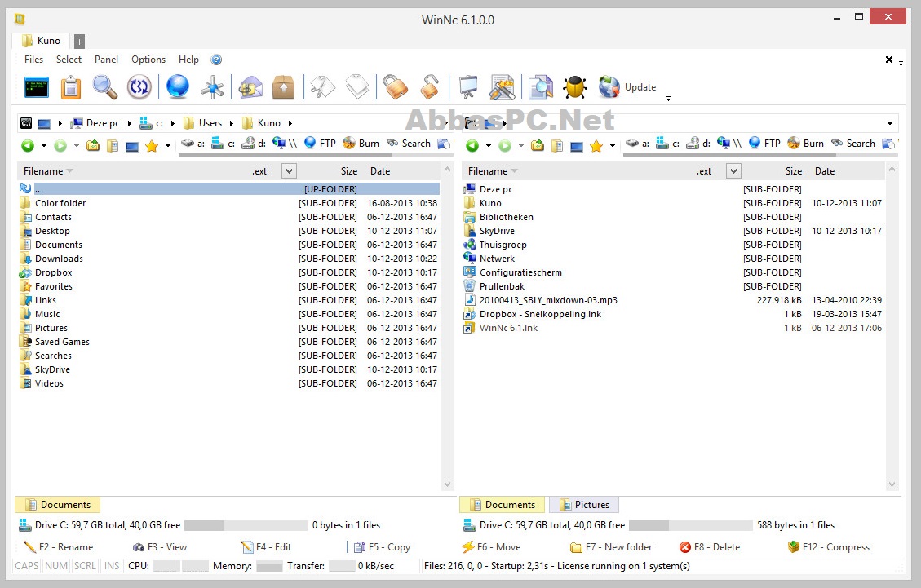Open the Options menu
The width and height of the screenshot is (921, 588).
pyautogui.click(x=148, y=60)
